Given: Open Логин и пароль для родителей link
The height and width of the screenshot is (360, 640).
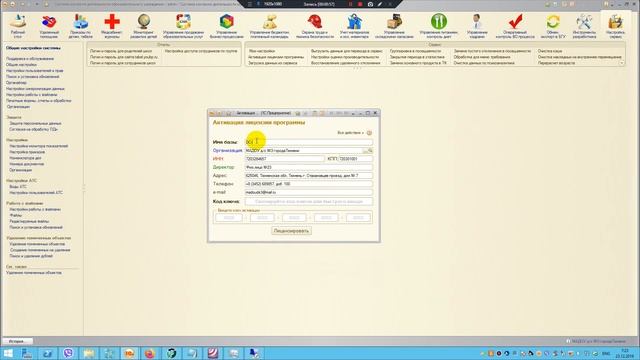Looking at the screenshot, I should click(121, 51).
